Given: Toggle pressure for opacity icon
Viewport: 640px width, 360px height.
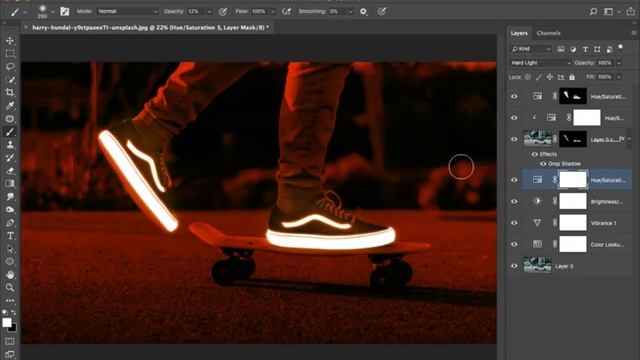Looking at the screenshot, I should [x=223, y=11].
